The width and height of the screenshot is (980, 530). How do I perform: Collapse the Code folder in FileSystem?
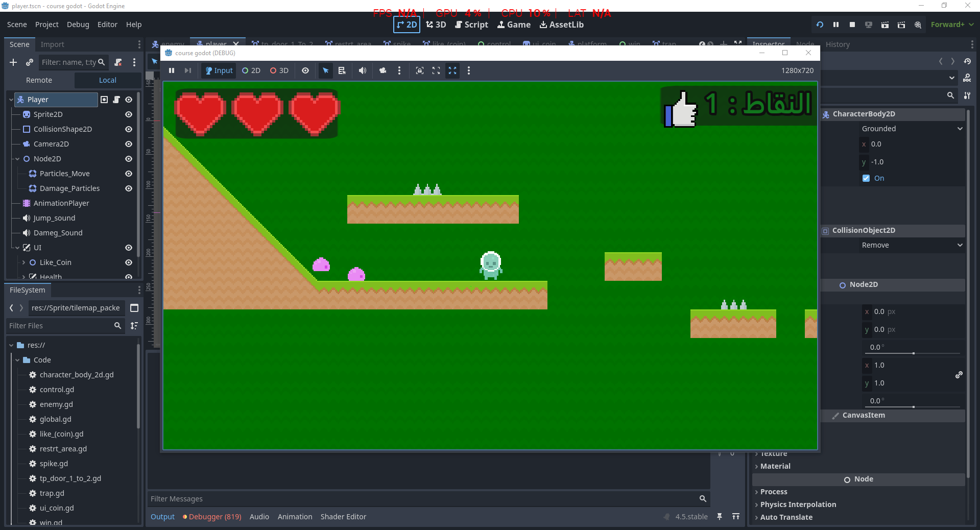click(17, 360)
